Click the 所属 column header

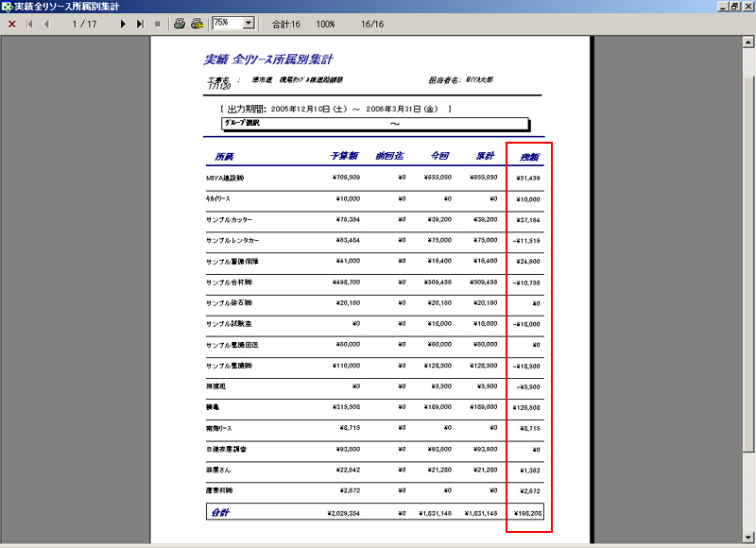click(x=224, y=157)
